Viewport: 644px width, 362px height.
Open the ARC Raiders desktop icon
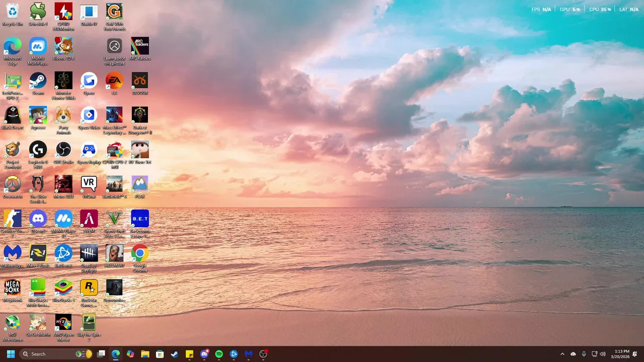[140, 49]
